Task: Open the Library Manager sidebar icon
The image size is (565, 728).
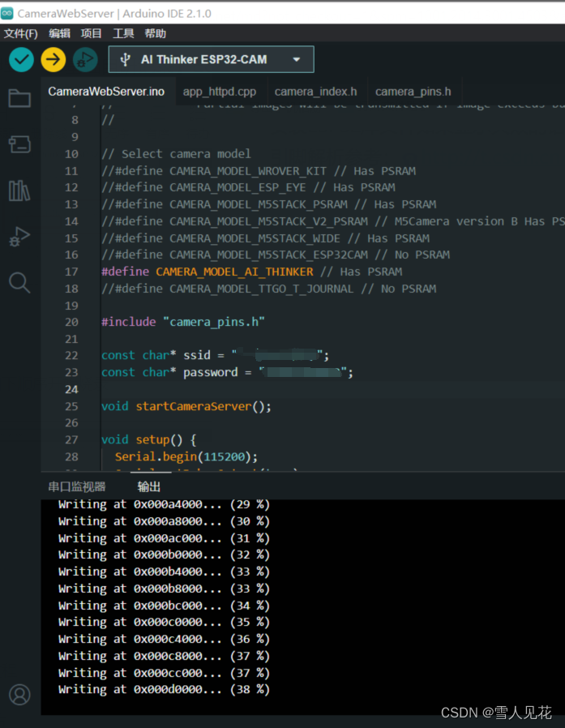Action: [19, 191]
